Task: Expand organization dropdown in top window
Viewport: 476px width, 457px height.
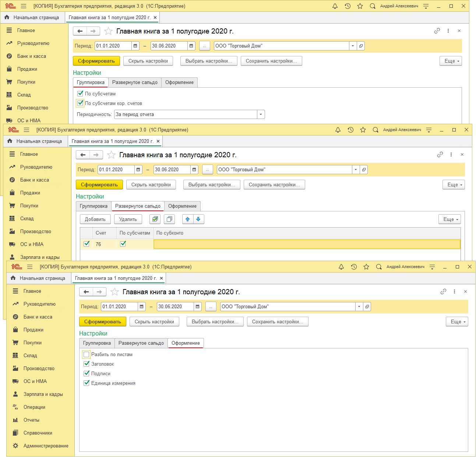Action: click(353, 46)
